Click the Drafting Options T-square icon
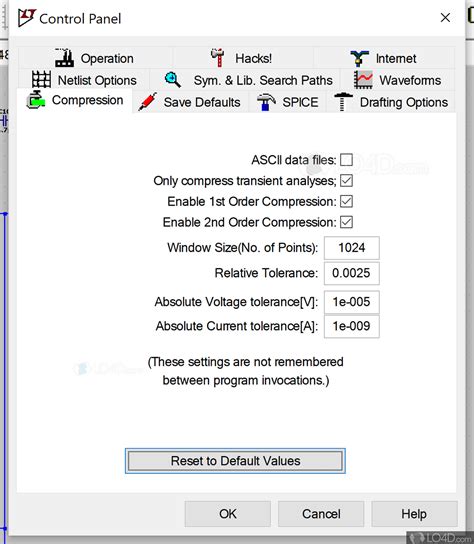Image resolution: width=474 pixels, height=544 pixels. tap(343, 102)
